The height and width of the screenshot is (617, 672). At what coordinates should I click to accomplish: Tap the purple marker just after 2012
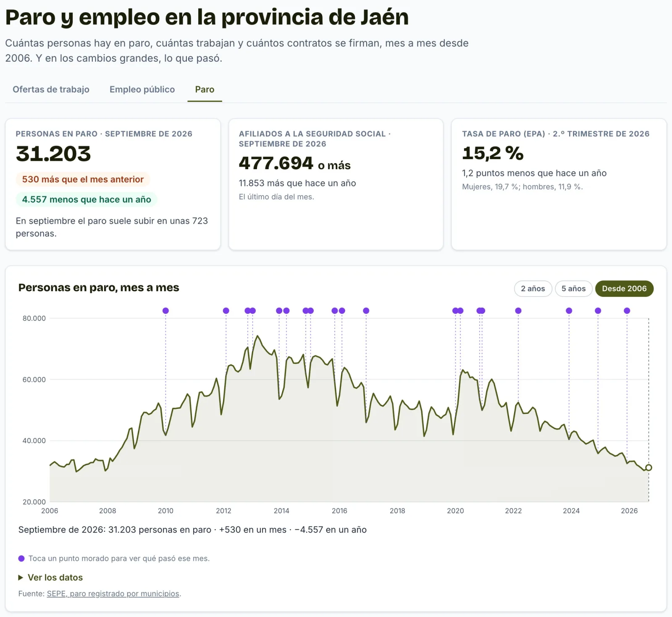pos(226,311)
